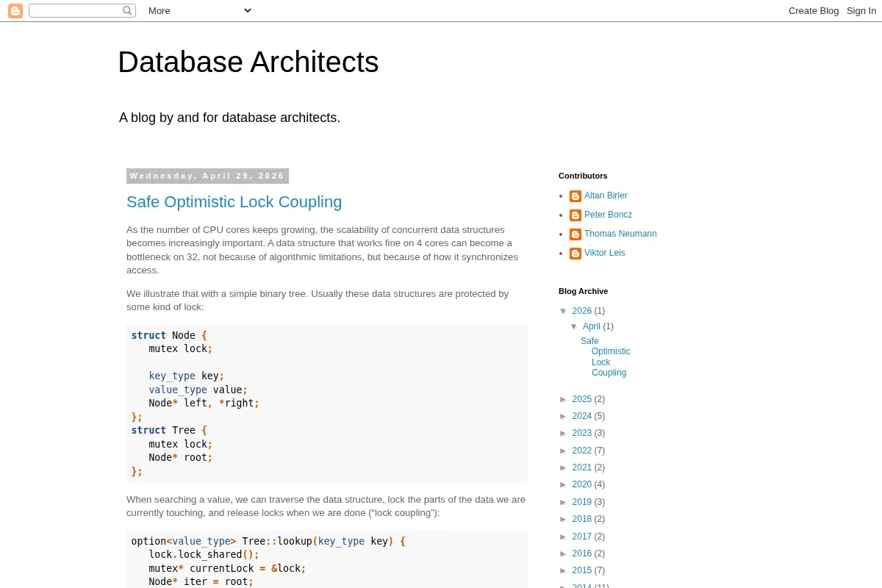Open the 2016 archive link
This screenshot has width=882, height=588.
coord(582,553)
